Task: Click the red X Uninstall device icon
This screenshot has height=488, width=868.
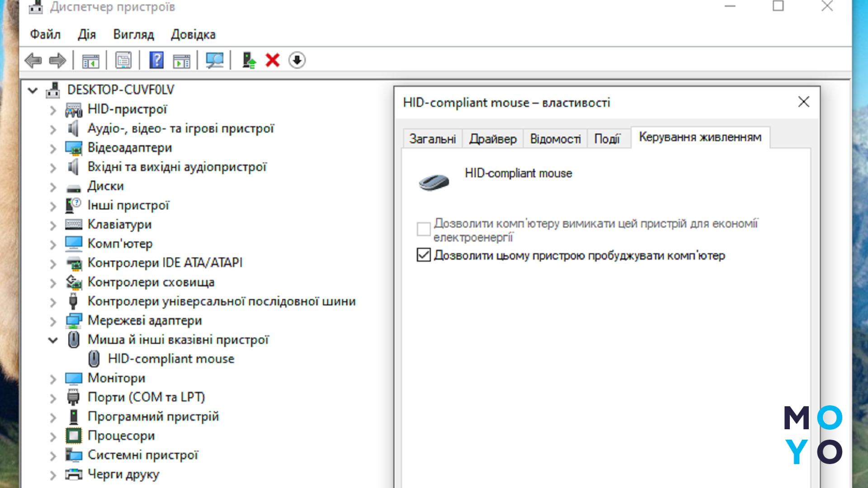Action: tap(273, 60)
